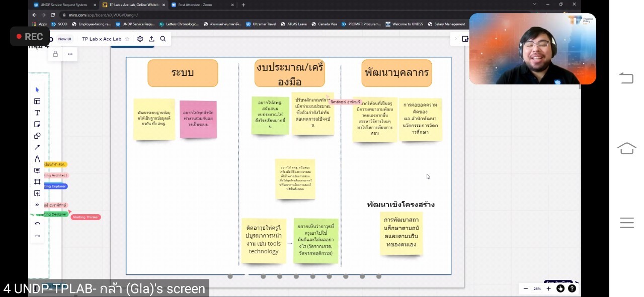Viewport: 644px width, 297px height.
Task: Open a new browser tab
Action: click(244, 5)
